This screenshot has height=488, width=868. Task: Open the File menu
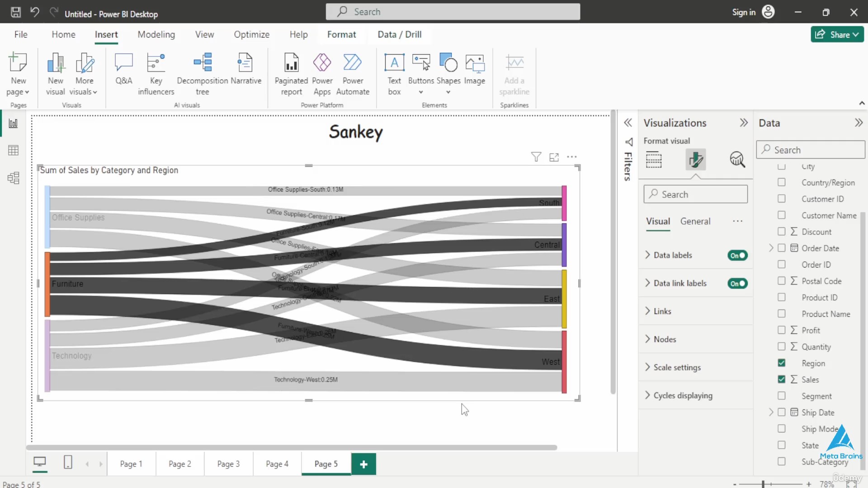(21, 34)
